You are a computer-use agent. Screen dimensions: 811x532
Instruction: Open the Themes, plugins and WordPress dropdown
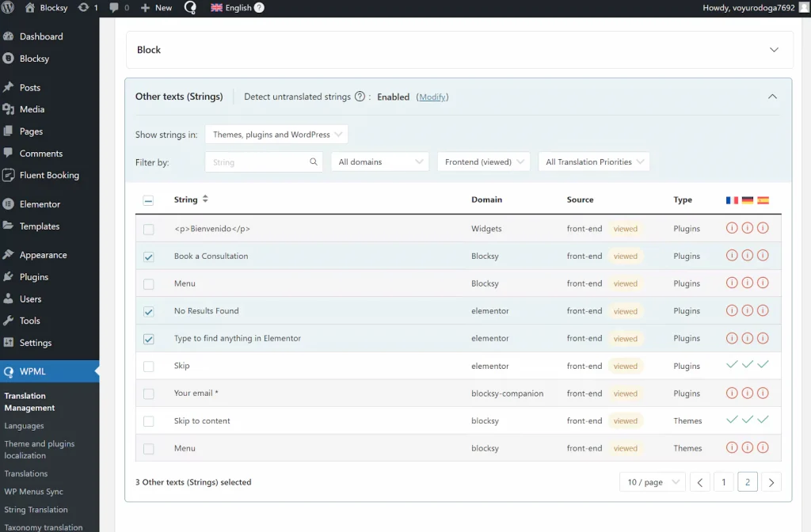coord(276,135)
